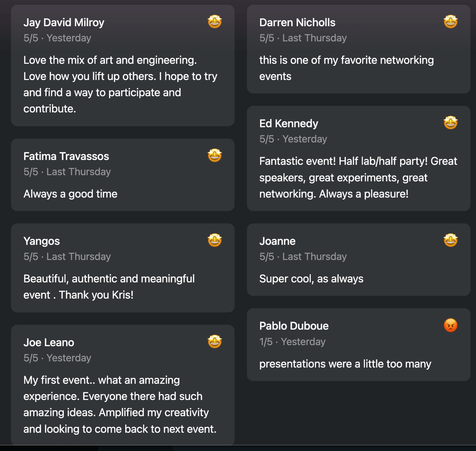The height and width of the screenshot is (451, 476).
Task: Click the review text "Super cool, as always"
Action: pyautogui.click(x=311, y=279)
